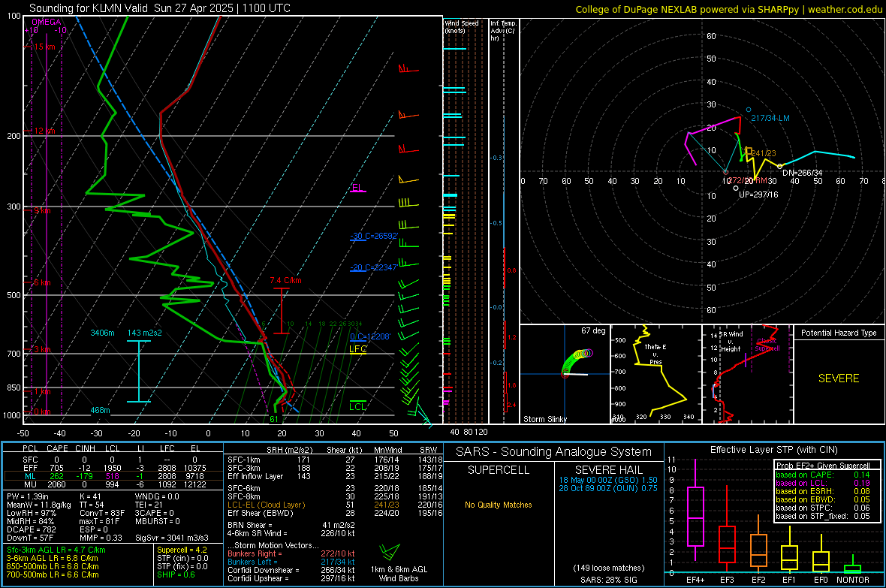The height and width of the screenshot is (588, 886).
Task: Click the Storm Slinky panel label
Action: (544, 419)
